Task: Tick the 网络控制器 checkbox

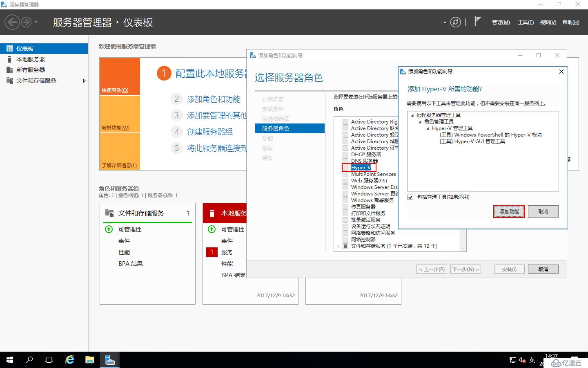Action: pyautogui.click(x=345, y=240)
